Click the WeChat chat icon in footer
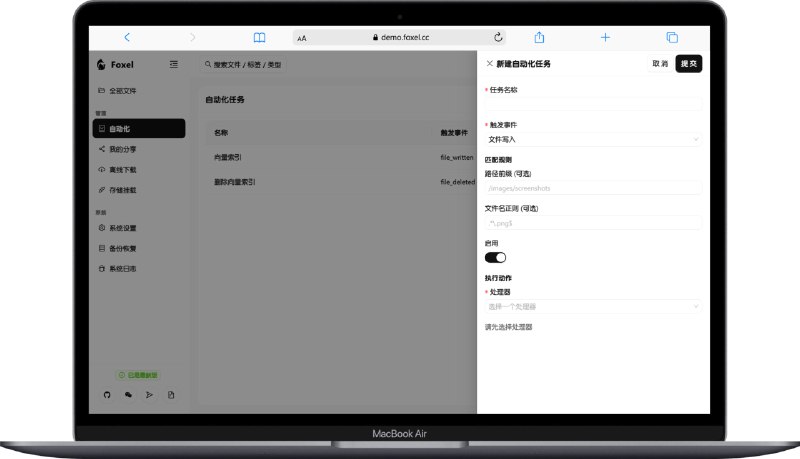Image resolution: width=800 pixels, height=459 pixels. coord(128,395)
